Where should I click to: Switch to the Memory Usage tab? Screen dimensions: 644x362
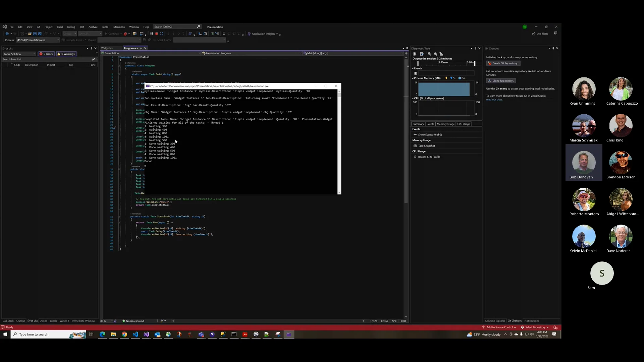pyautogui.click(x=445, y=124)
